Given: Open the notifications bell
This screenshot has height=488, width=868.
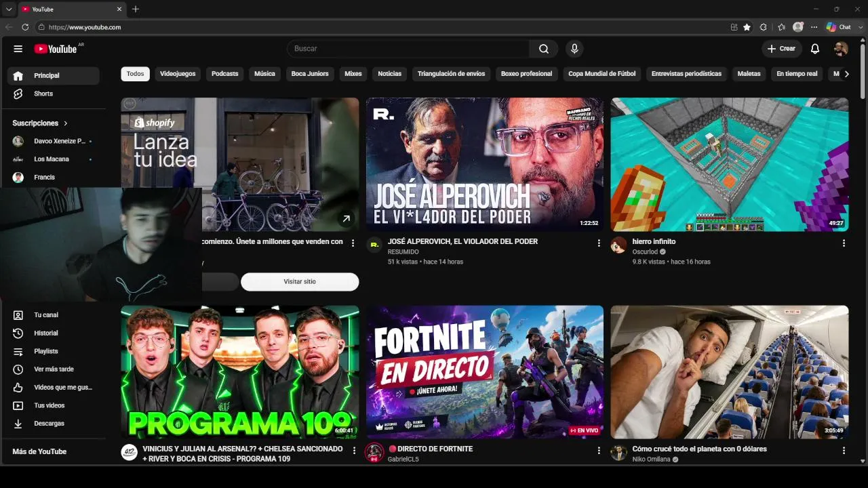Looking at the screenshot, I should click(x=815, y=49).
